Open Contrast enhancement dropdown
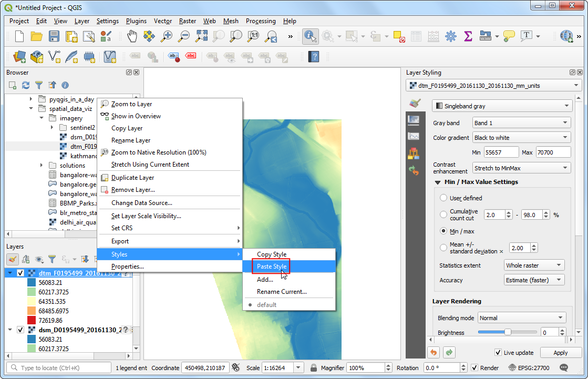588x379 pixels. [x=522, y=168]
